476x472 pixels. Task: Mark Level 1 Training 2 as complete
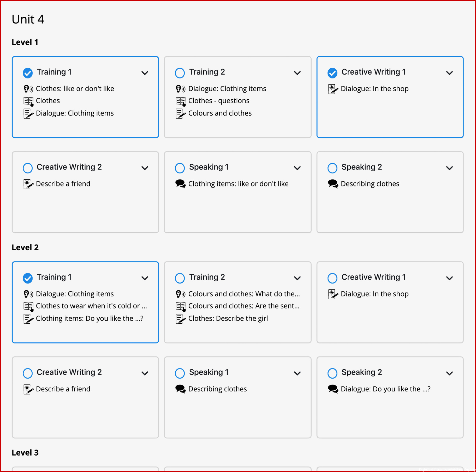[x=180, y=73]
